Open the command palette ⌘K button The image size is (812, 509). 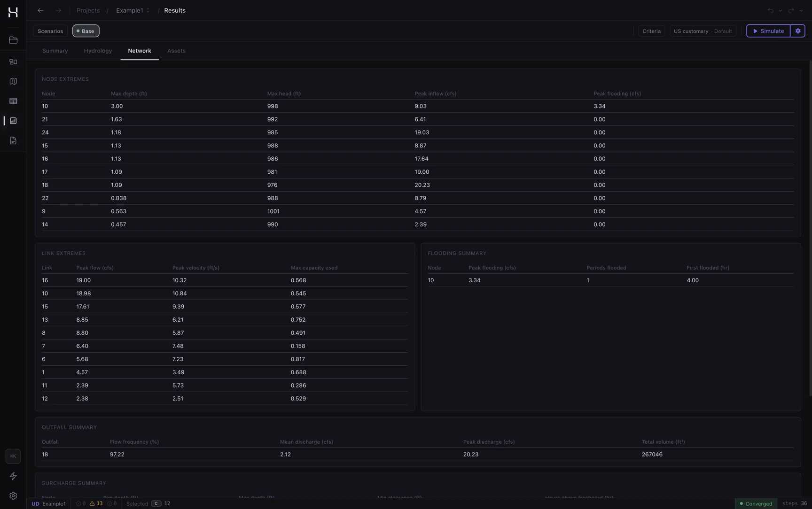pos(13,456)
